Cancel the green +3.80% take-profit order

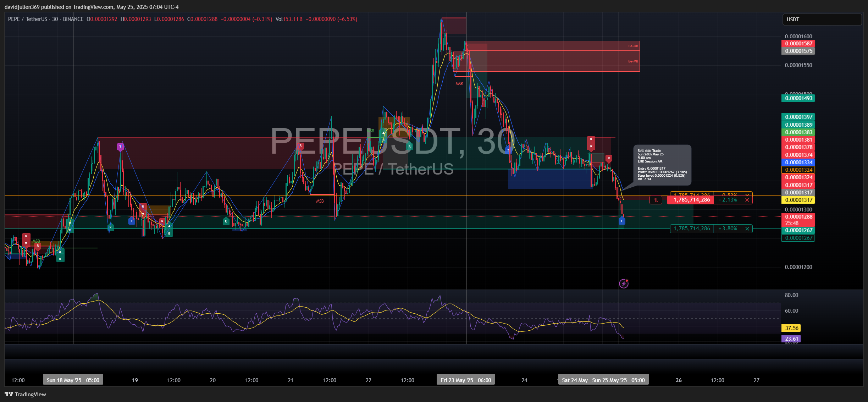point(747,229)
